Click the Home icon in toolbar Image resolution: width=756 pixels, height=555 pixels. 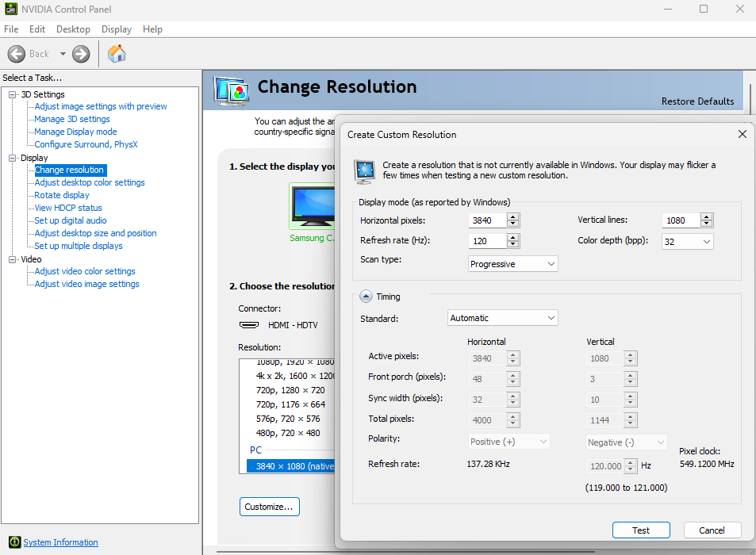click(117, 54)
